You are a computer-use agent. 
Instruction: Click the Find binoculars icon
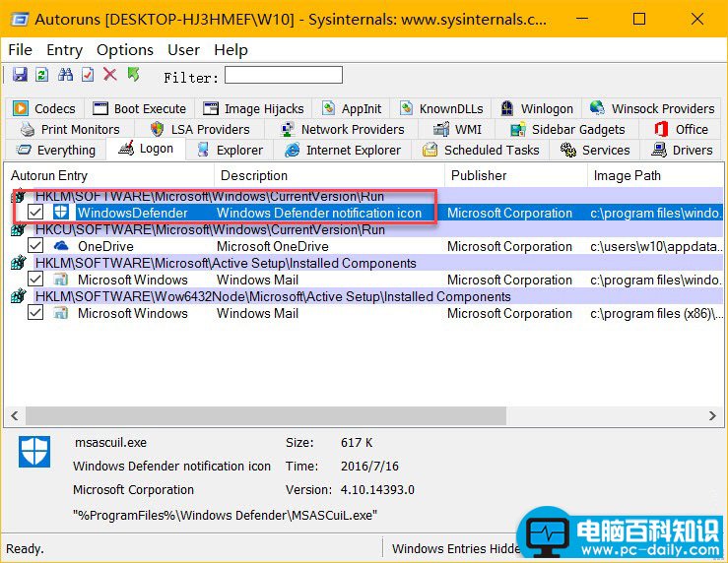click(65, 75)
